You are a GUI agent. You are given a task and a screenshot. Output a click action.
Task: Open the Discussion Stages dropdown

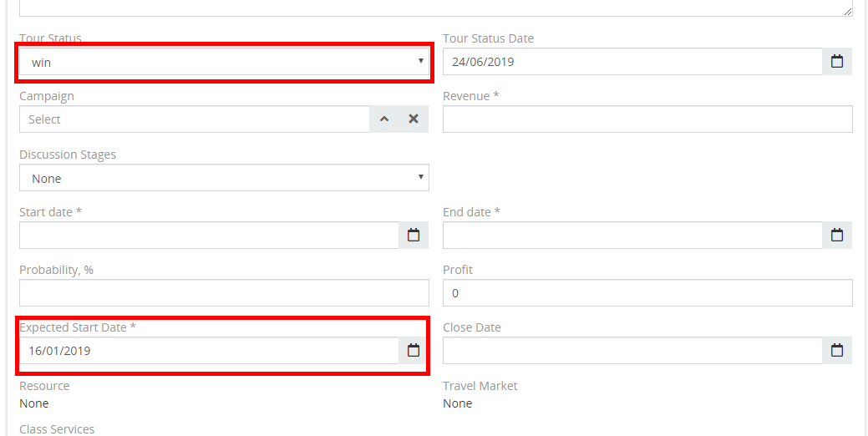tap(224, 178)
